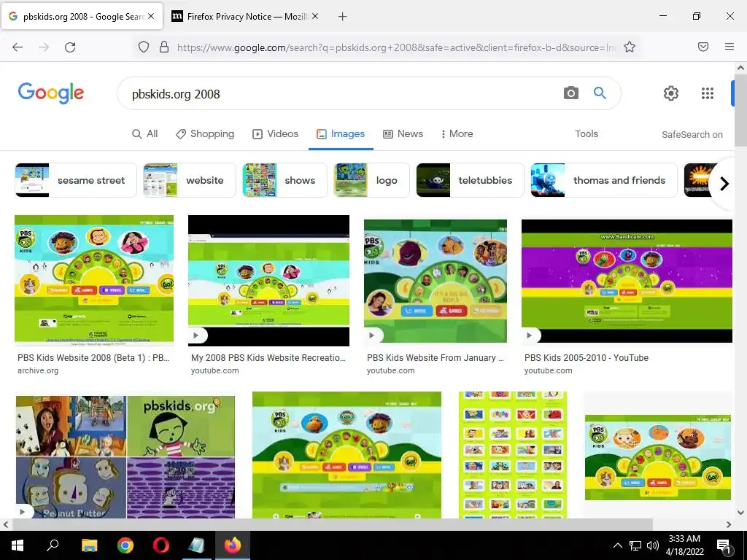Open Google apps grid
This screenshot has width=747, height=560.
click(x=707, y=93)
